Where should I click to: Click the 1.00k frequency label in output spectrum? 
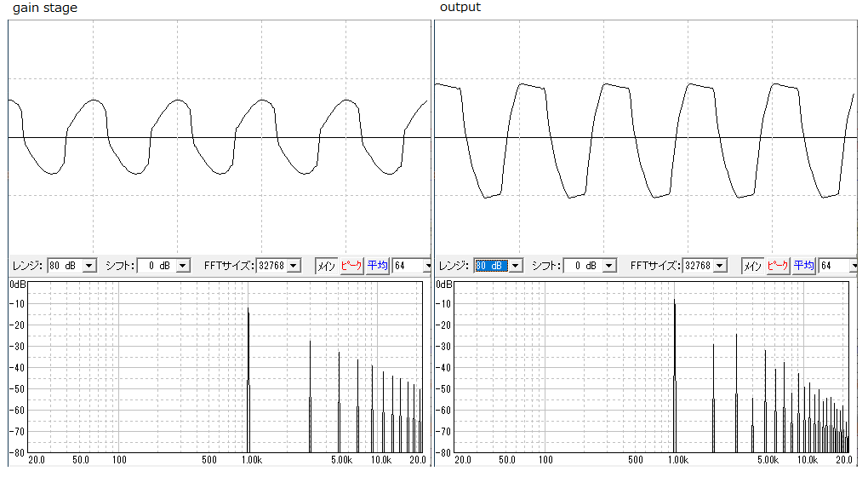click(678, 460)
